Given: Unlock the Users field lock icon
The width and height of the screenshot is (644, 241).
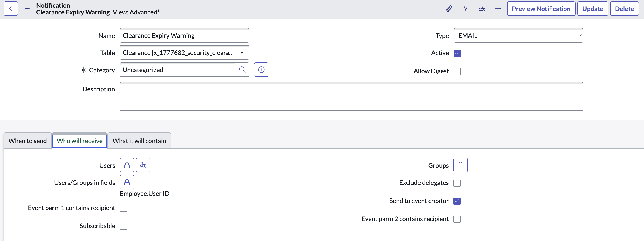Looking at the screenshot, I should pos(127,165).
